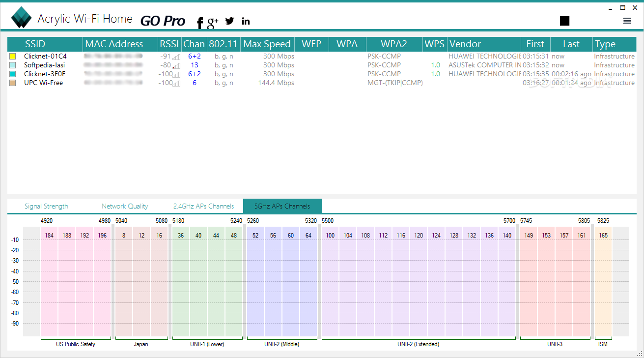The height and width of the screenshot is (358, 644).
Task: Click ASUSTek COMPUTER vendor cell
Action: tap(484, 65)
